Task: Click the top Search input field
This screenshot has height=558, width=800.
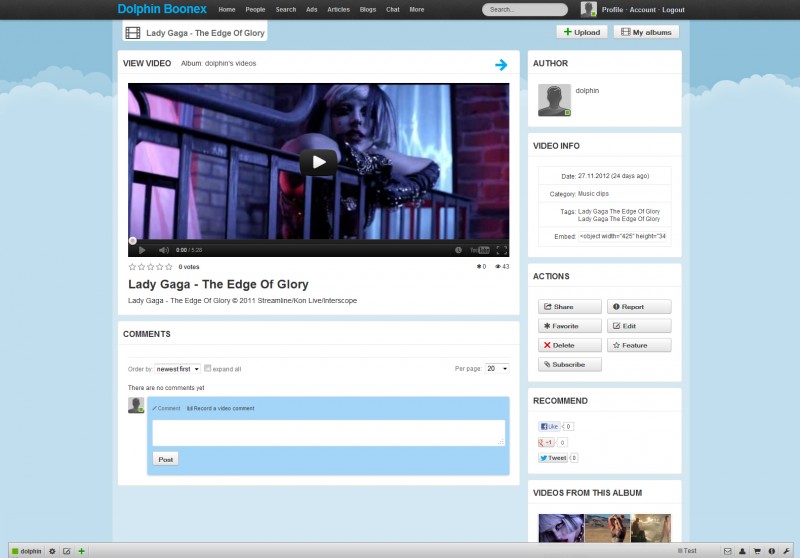Action: [x=525, y=10]
